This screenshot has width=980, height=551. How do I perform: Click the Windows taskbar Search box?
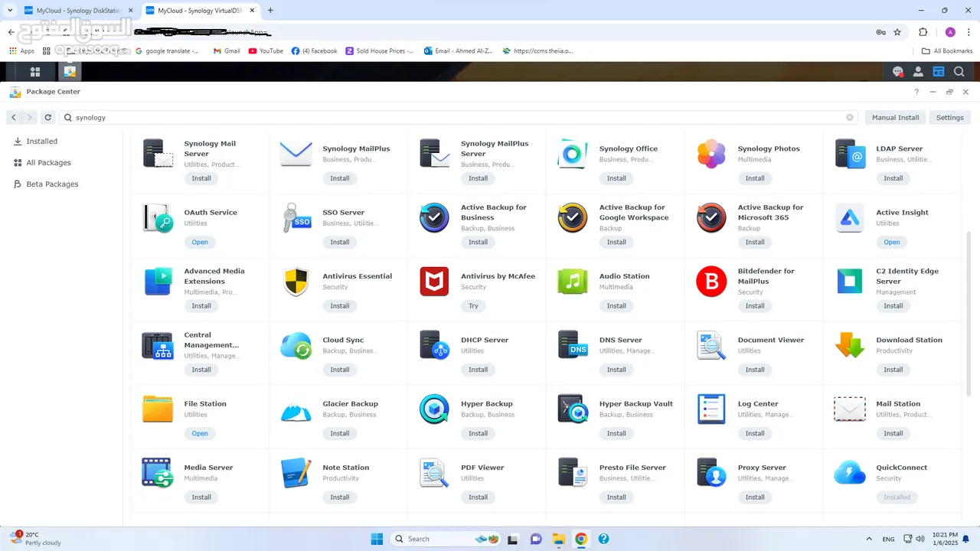coord(448,539)
